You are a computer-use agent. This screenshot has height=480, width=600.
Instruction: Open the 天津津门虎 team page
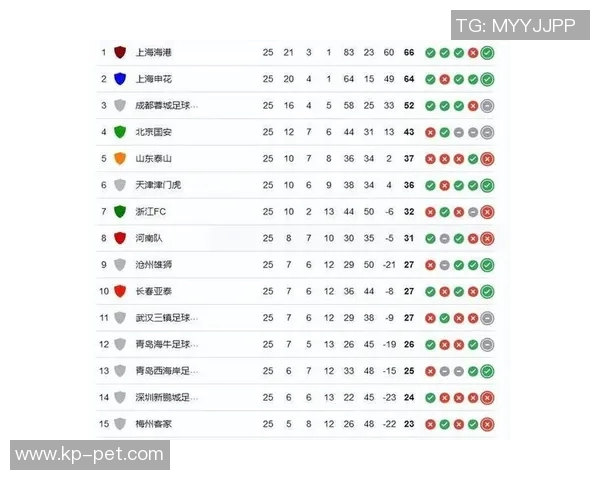click(159, 185)
